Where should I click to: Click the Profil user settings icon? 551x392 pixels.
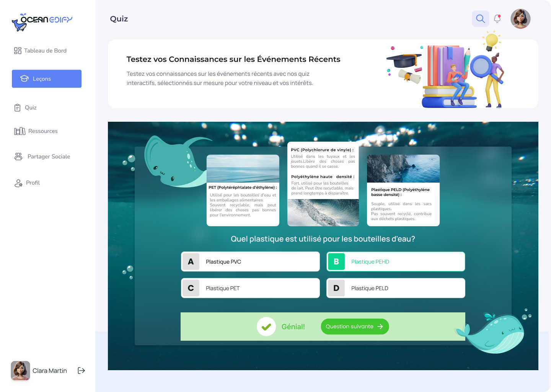pyautogui.click(x=18, y=183)
